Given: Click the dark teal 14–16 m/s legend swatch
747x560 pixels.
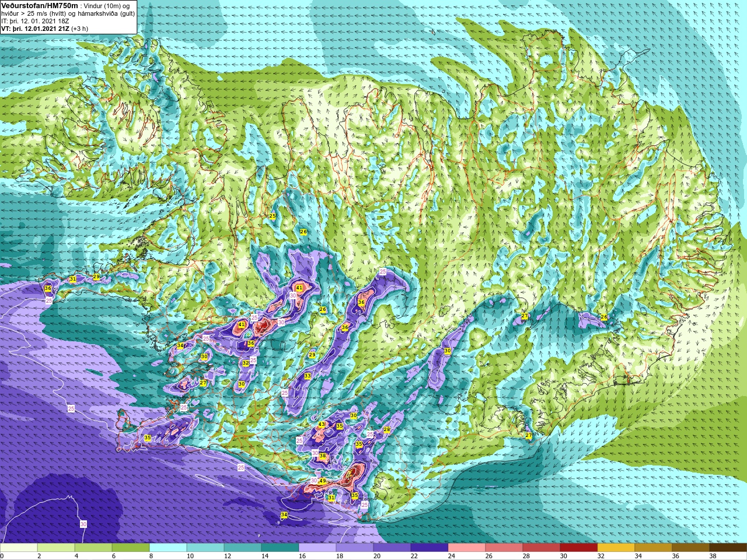Looking at the screenshot, I should 280,548.
